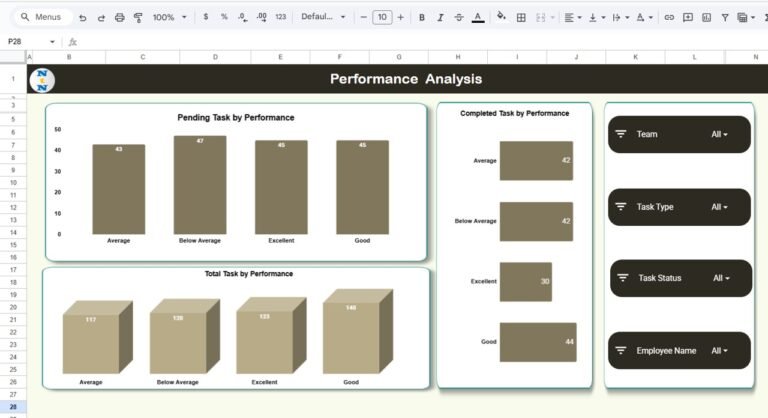Open the name box dropdown arrow
This screenshot has height=418, width=768.
coord(52,42)
